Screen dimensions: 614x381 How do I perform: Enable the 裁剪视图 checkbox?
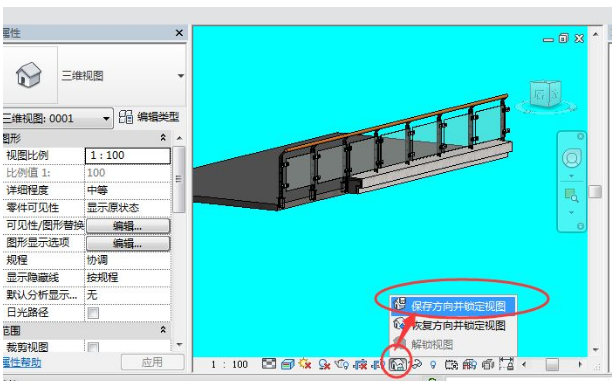point(93,347)
